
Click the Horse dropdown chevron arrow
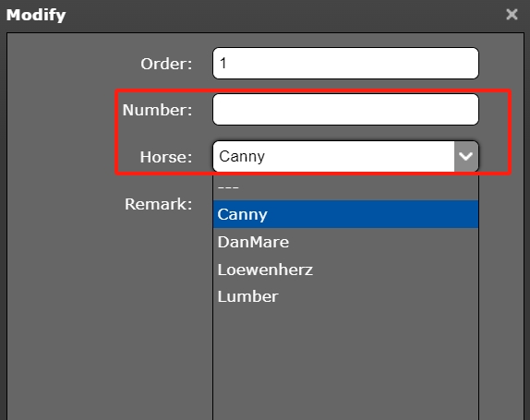pyautogui.click(x=466, y=156)
